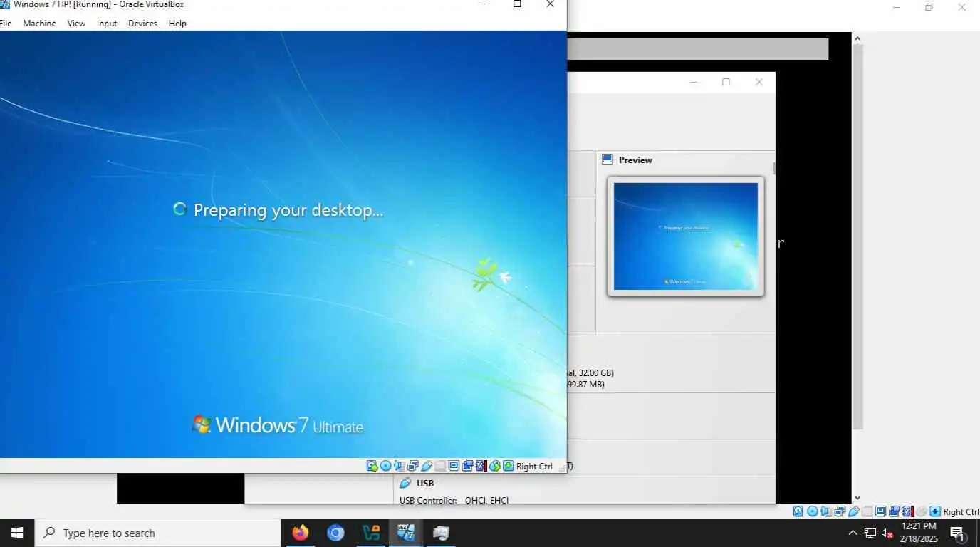980x547 pixels.
Task: Click 'USB Controller: OHCI, EHCI' text
Action: pos(454,501)
